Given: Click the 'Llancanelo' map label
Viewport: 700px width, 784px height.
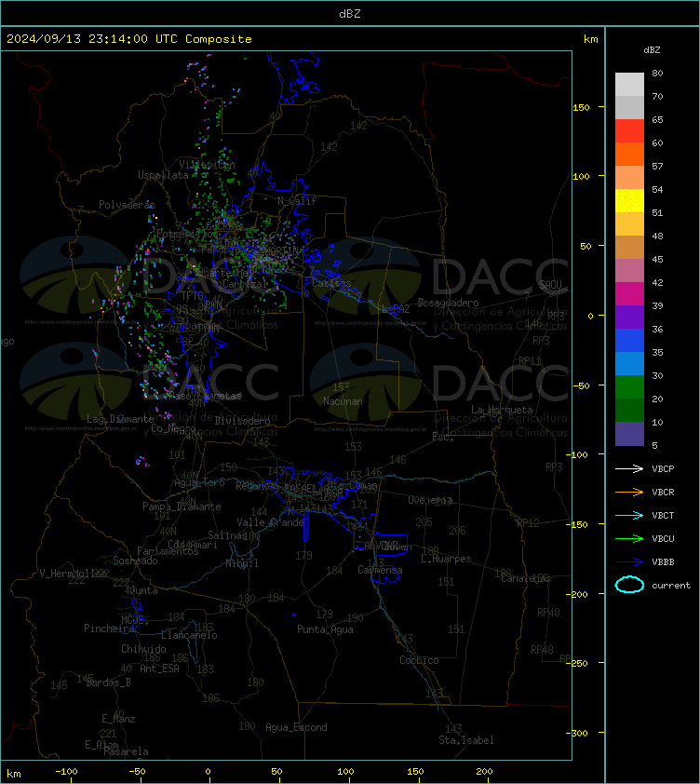Looking at the screenshot, I should click(x=189, y=635).
